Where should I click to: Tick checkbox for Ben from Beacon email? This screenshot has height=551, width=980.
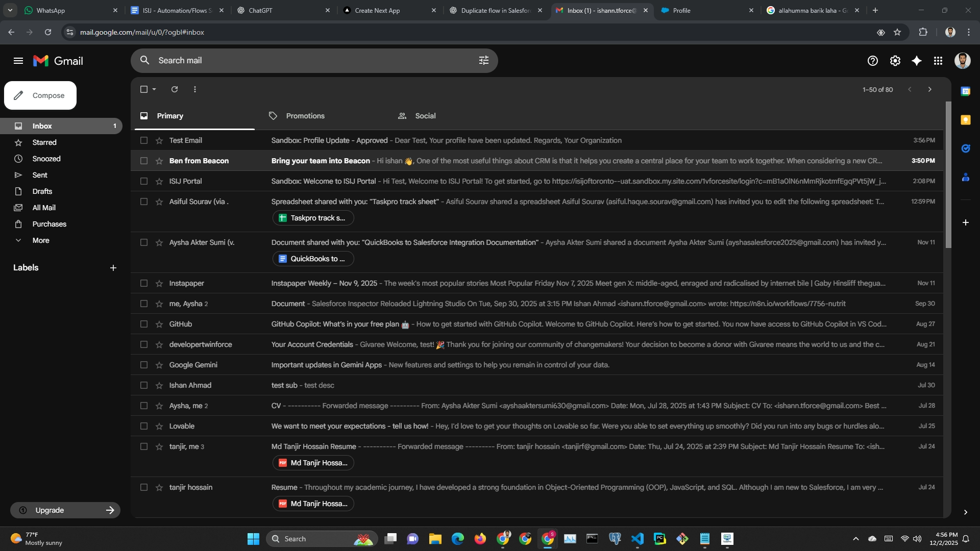pyautogui.click(x=144, y=161)
